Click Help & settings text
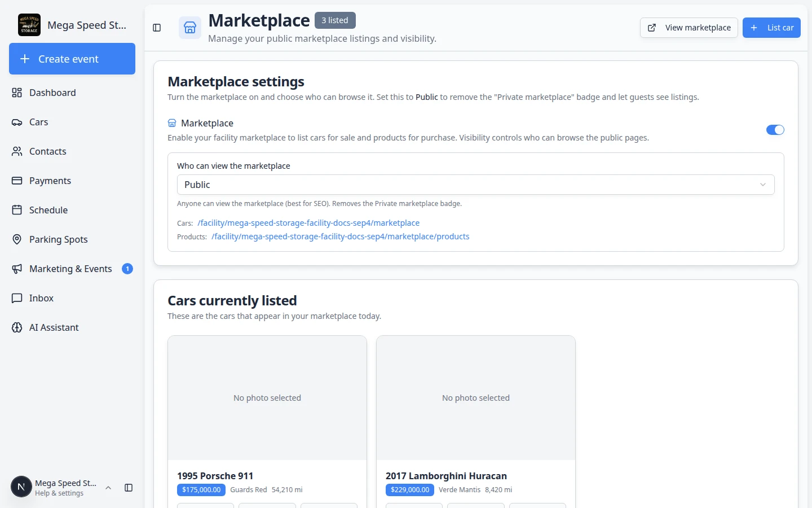 pos(59,493)
